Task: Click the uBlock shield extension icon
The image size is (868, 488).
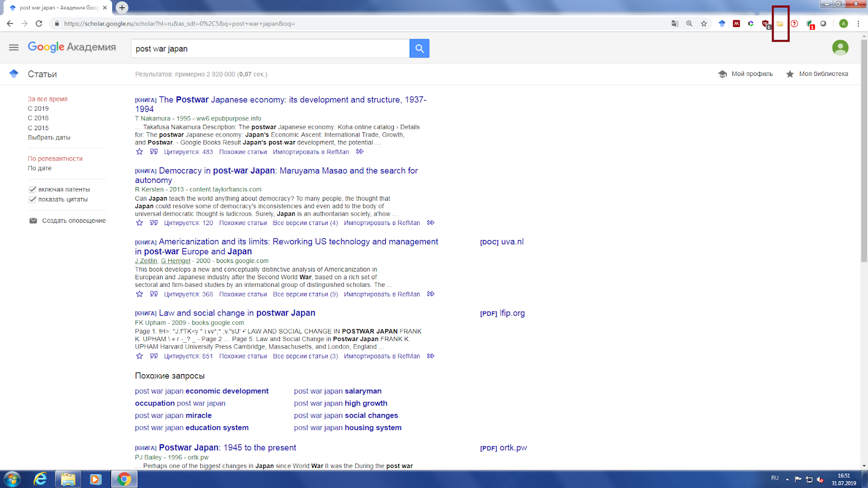Action: (x=765, y=24)
